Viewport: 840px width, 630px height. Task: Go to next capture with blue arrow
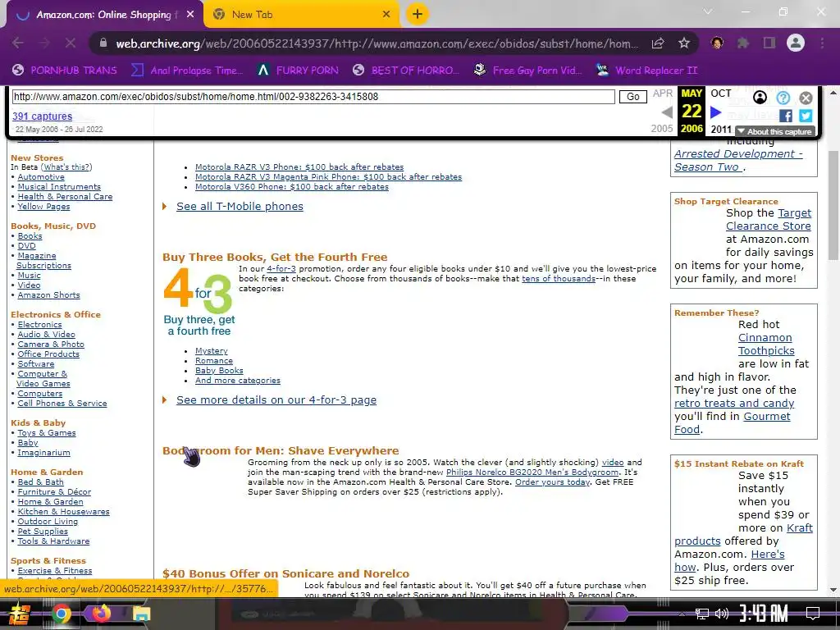pos(715,112)
